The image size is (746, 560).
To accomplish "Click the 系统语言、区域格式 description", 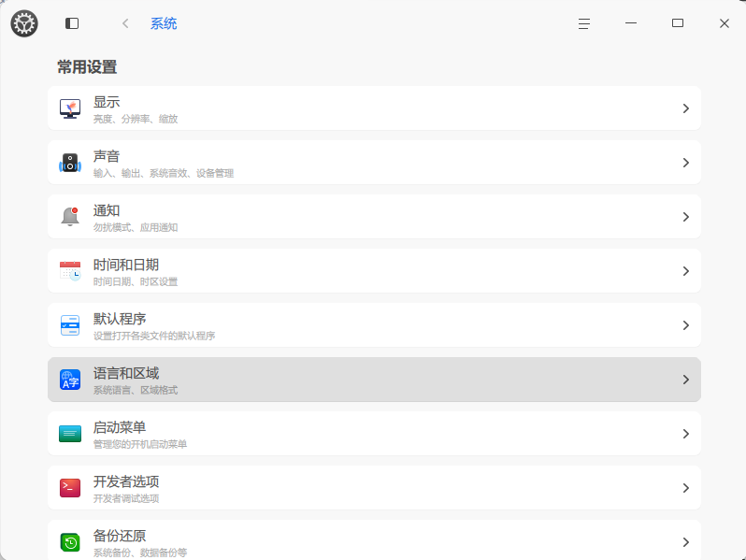I will pos(136,390).
